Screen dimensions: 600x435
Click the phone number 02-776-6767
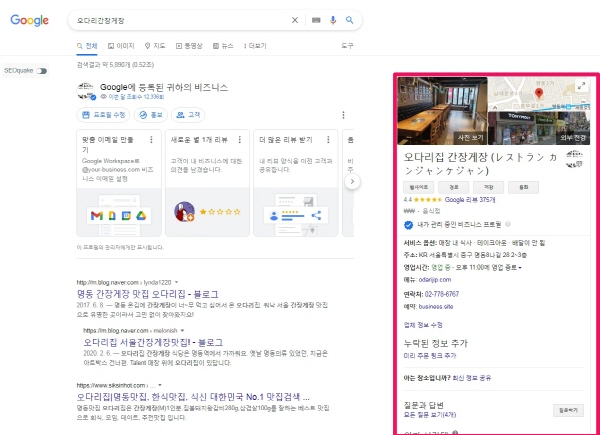coord(442,294)
